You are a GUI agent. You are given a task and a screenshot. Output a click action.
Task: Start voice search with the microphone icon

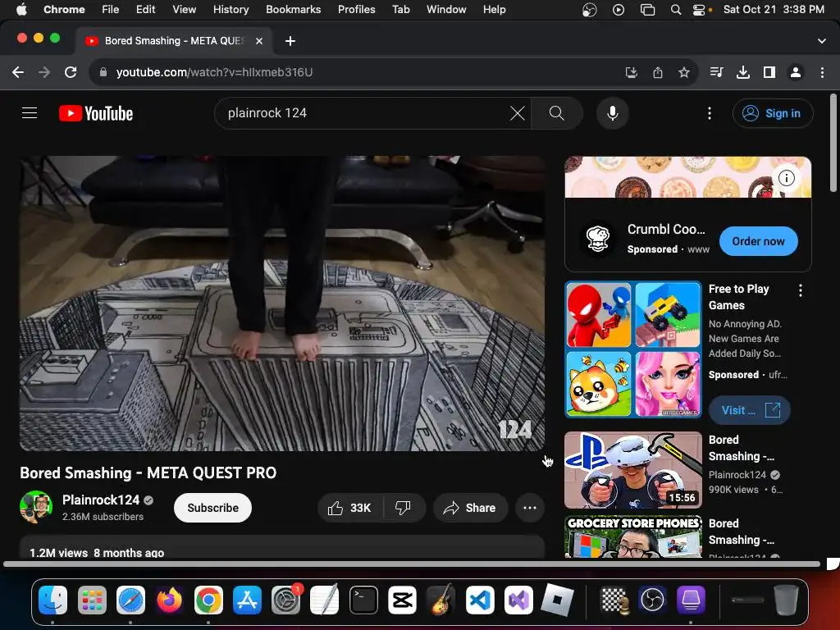tap(612, 113)
